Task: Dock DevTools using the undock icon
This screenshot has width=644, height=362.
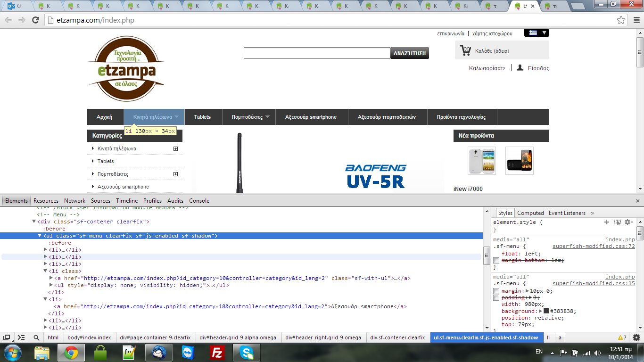Action: click(7, 337)
